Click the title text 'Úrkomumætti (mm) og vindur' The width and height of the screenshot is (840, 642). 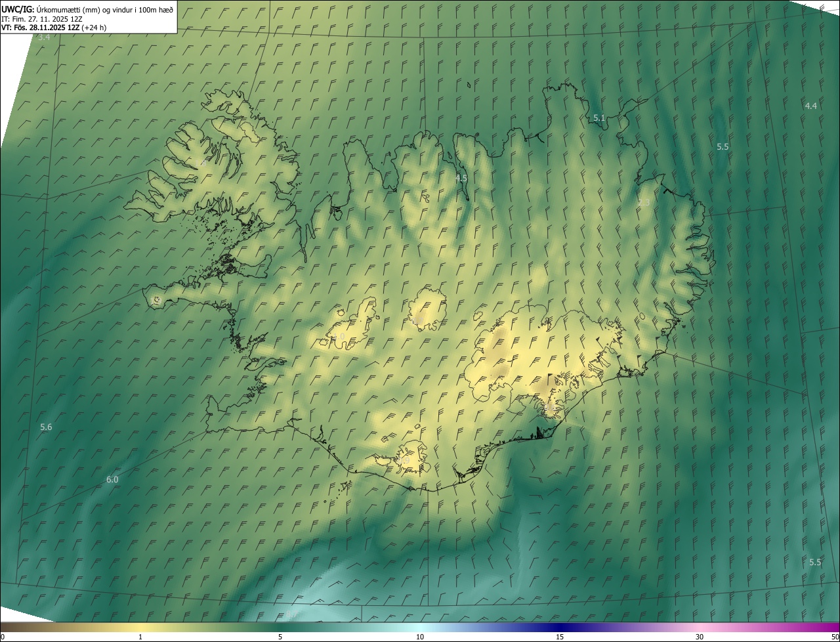click(x=86, y=9)
